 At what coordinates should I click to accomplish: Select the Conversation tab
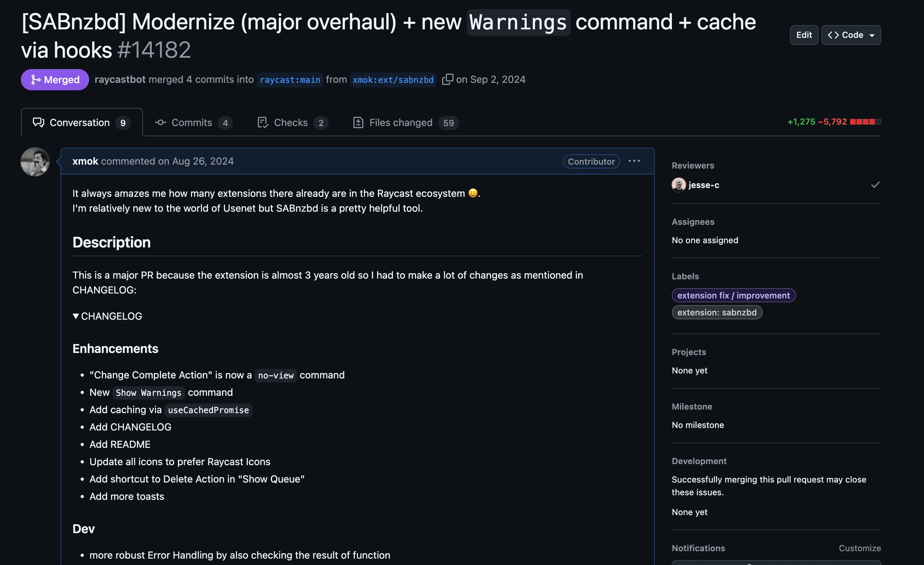[x=82, y=122]
